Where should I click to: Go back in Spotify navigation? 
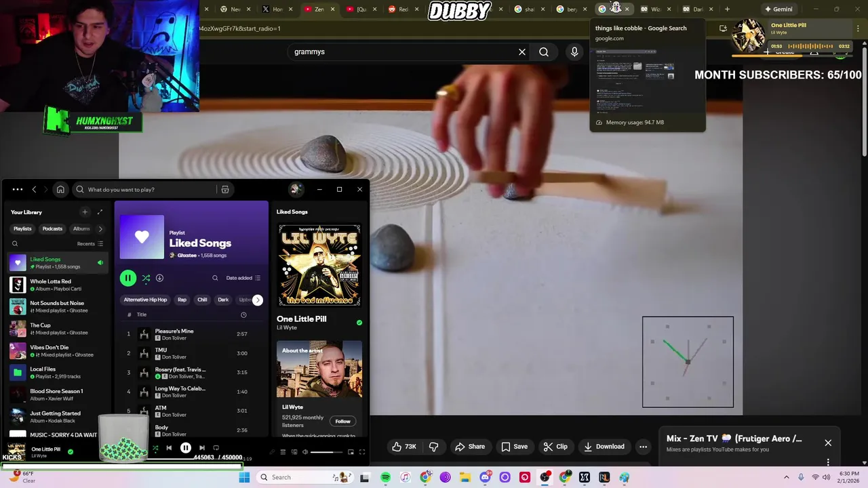click(x=35, y=190)
